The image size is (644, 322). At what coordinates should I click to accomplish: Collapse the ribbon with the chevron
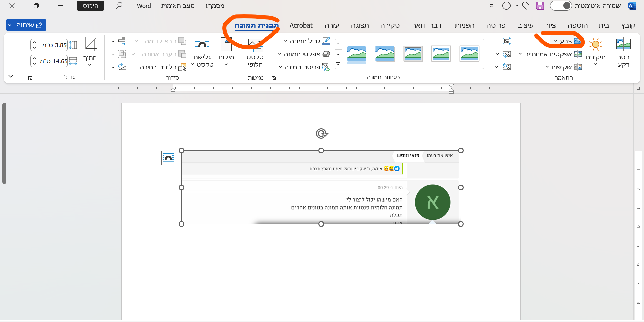[x=11, y=76]
